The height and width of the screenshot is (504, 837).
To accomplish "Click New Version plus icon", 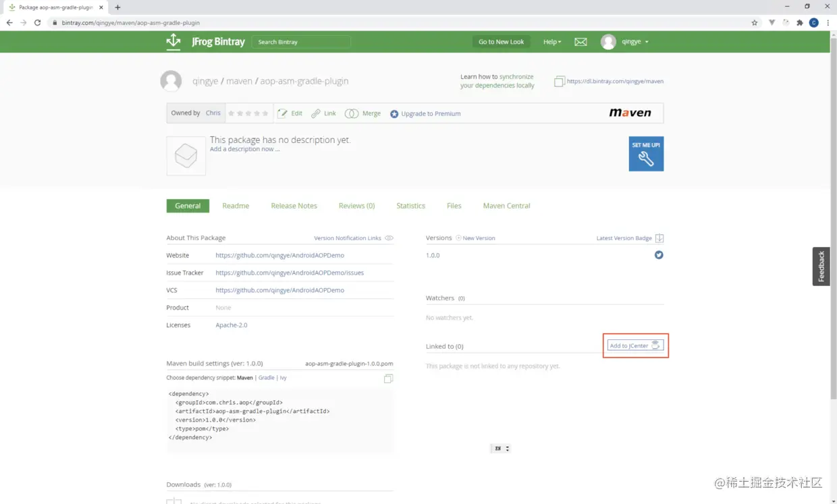I will pyautogui.click(x=458, y=238).
